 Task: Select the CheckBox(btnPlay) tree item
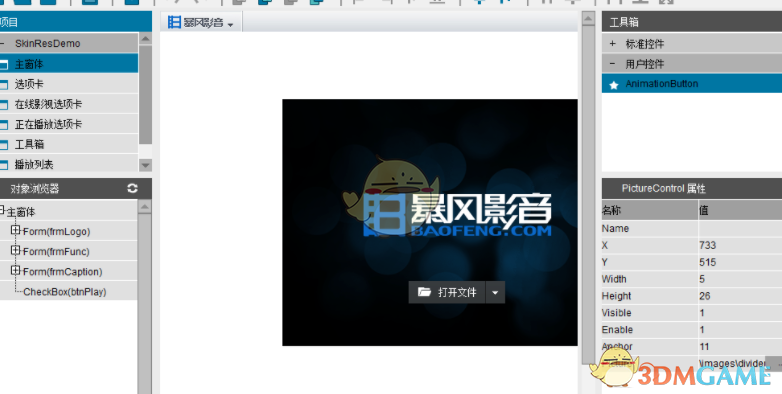[65, 292]
